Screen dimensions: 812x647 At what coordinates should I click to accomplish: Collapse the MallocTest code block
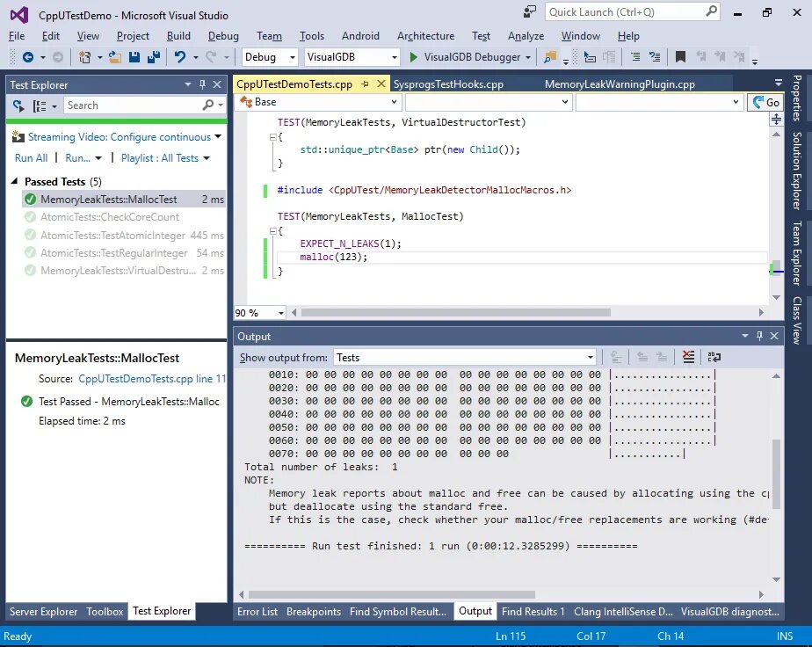[273, 231]
